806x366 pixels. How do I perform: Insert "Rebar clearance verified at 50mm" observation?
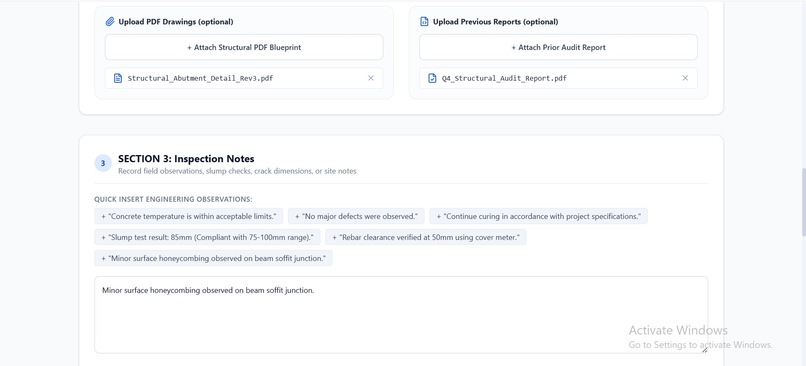click(x=426, y=237)
